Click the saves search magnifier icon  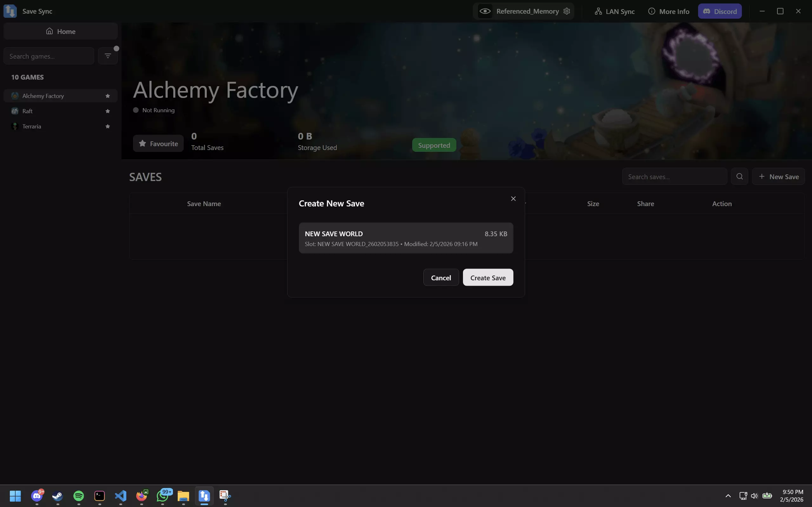tap(739, 176)
